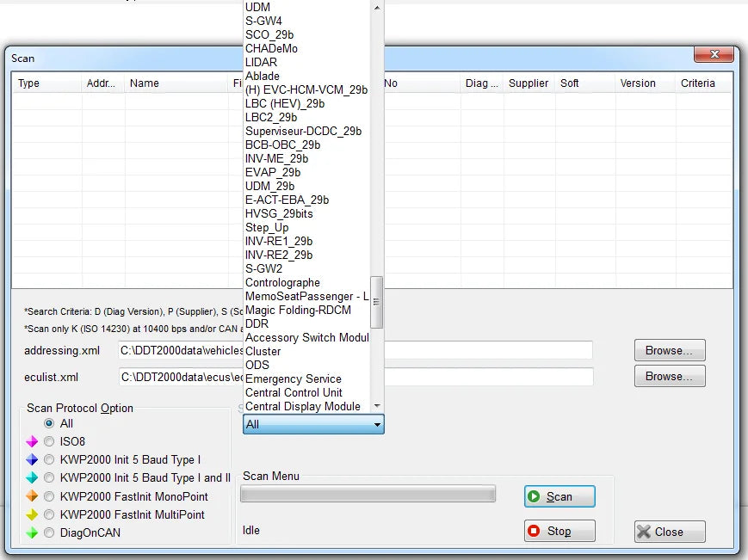Image resolution: width=748 pixels, height=560 pixels.
Task: Click the dropdown list scroll-up arrow
Action: [x=377, y=8]
